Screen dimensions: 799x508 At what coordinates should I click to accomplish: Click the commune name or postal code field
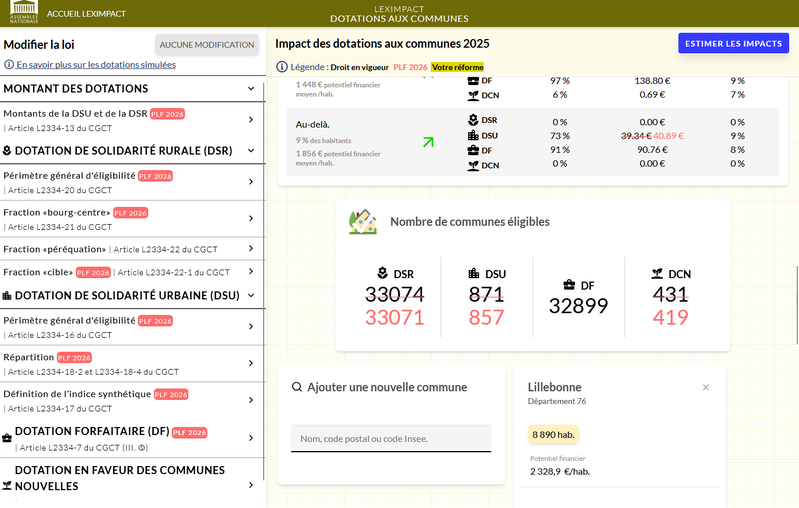[x=391, y=438]
